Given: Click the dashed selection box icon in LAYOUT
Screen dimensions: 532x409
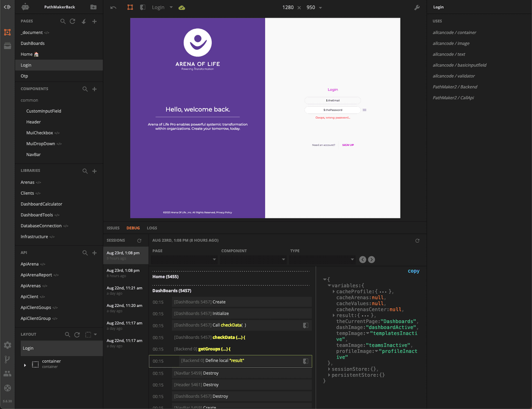Looking at the screenshot, I should (88, 334).
